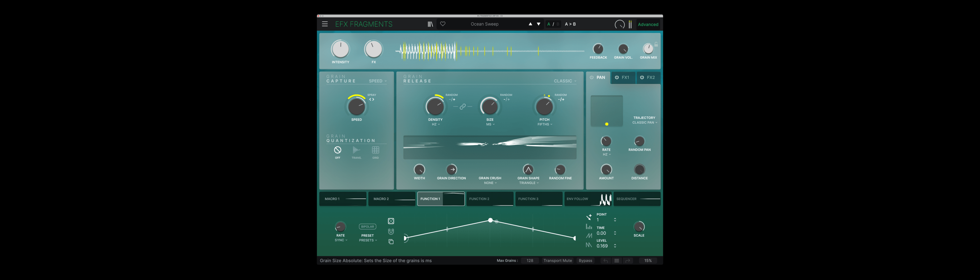Click the Intensity knob
Image resolution: width=980 pixels, height=280 pixels.
[340, 49]
